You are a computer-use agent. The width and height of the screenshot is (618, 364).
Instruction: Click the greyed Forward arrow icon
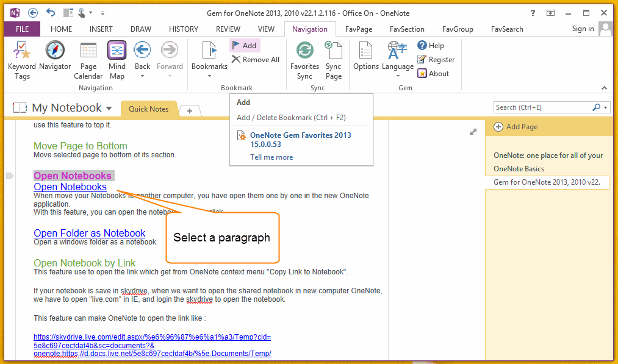170,49
